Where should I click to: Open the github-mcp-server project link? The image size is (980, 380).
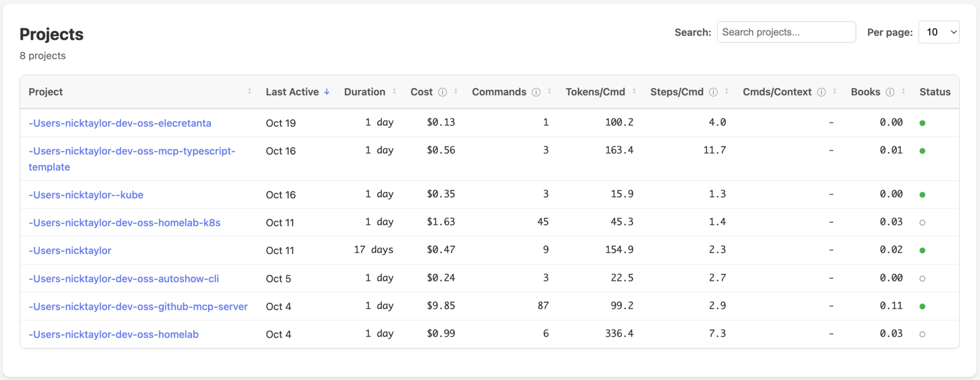138,306
